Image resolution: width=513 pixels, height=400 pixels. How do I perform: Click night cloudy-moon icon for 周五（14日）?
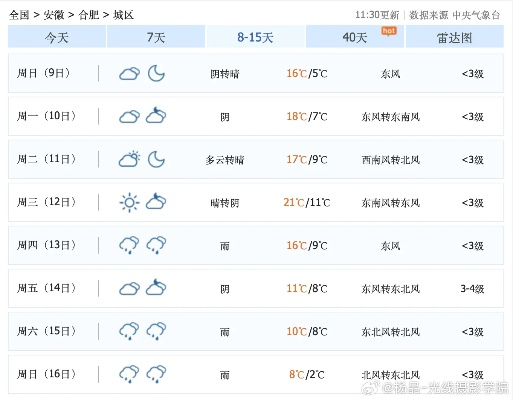(x=156, y=287)
